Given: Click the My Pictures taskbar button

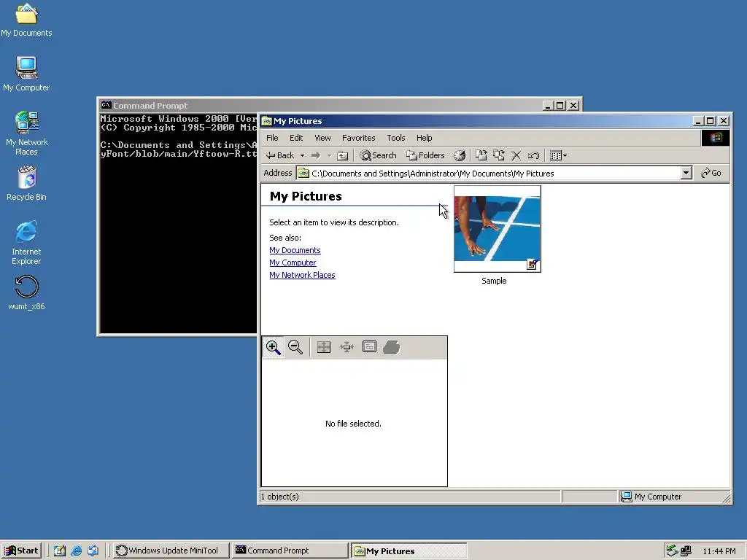Looking at the screenshot, I should tap(409, 551).
